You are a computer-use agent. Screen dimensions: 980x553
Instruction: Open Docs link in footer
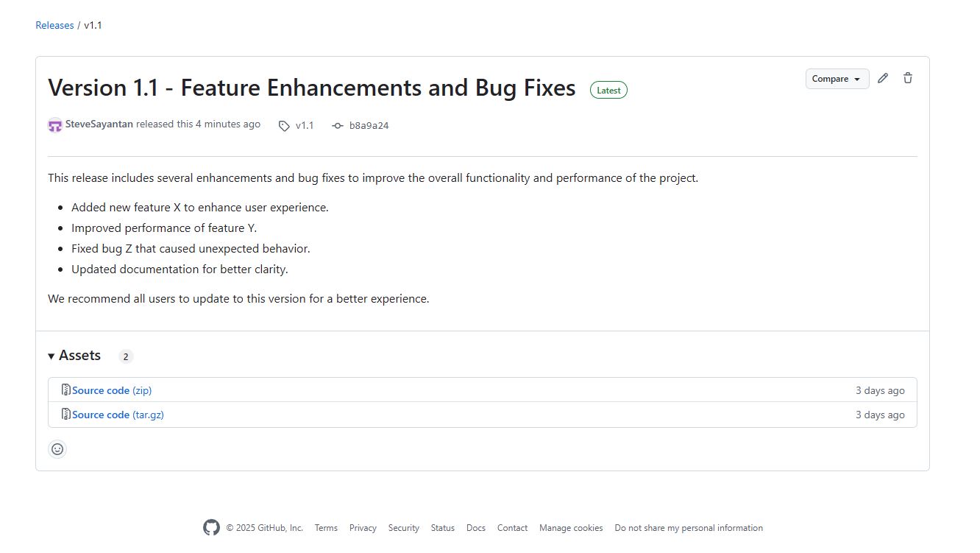[476, 528]
